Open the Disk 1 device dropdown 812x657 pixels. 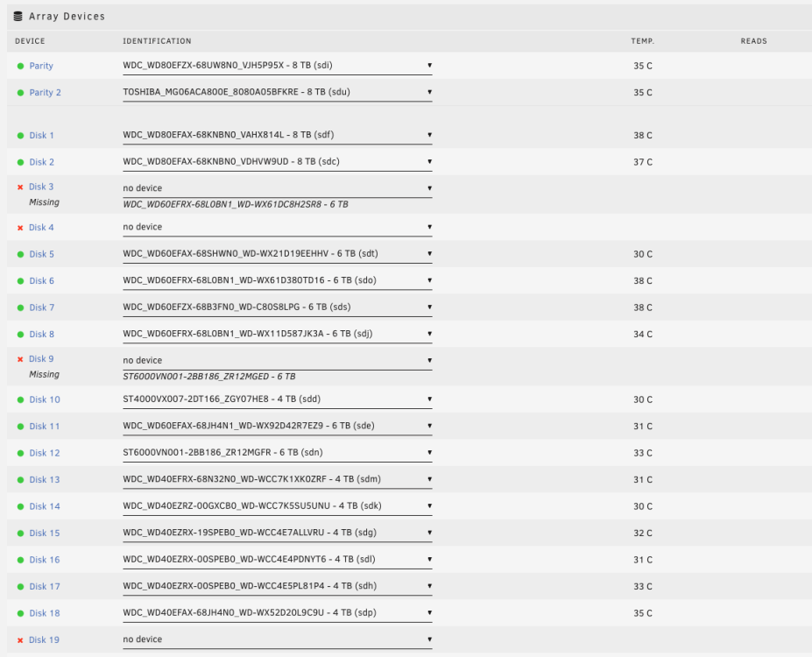tap(277, 135)
